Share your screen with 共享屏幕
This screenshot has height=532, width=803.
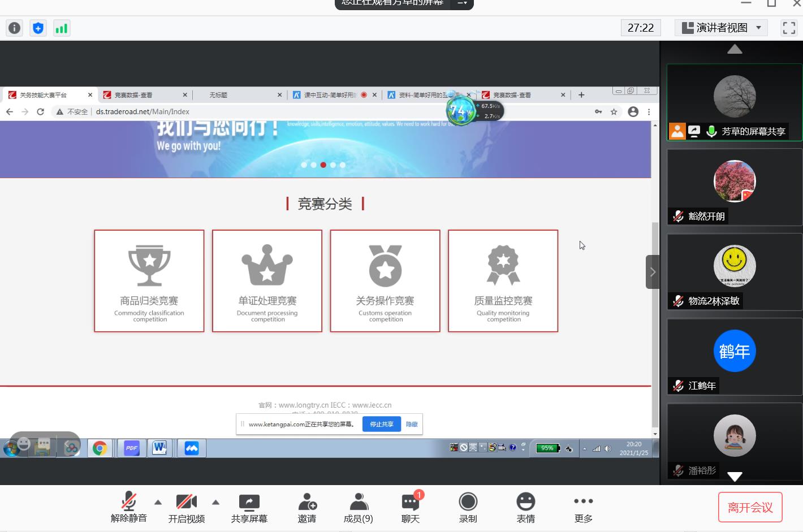tap(249, 507)
